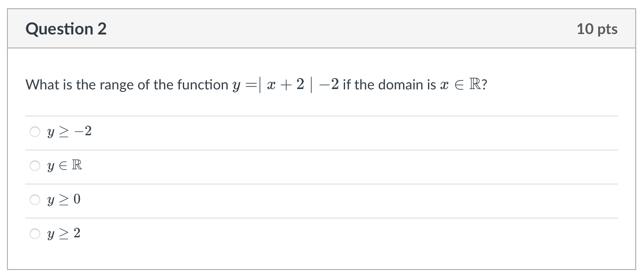Click the answer text y ∈ R
Viewport: 644px width, 280px height.
63,165
